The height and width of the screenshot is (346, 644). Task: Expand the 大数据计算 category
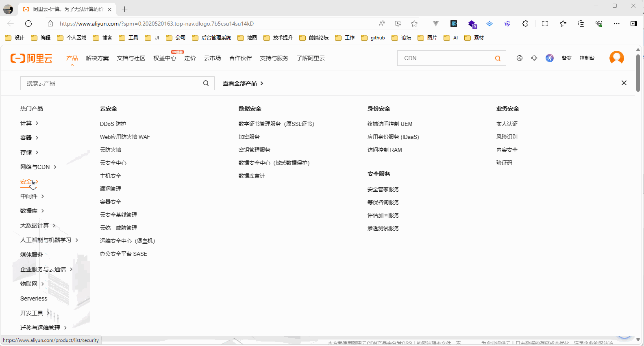click(38, 225)
